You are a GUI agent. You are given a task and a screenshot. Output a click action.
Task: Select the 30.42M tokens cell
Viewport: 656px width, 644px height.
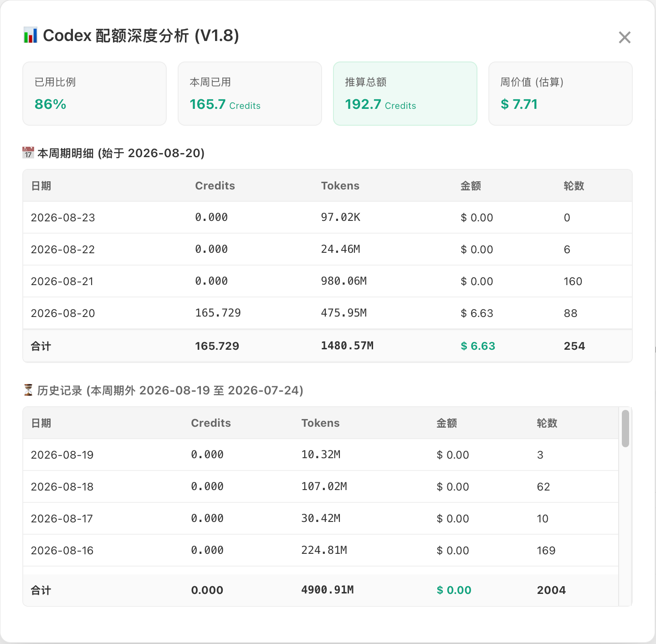(321, 518)
